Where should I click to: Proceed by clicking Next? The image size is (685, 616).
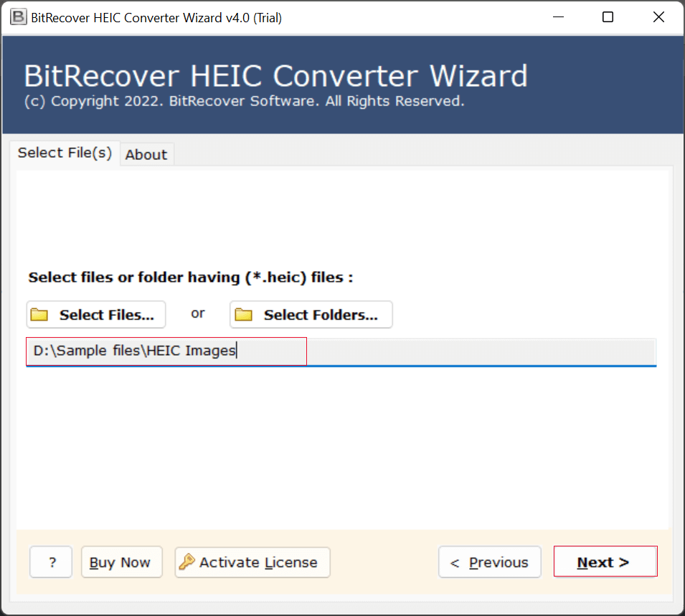pos(605,562)
